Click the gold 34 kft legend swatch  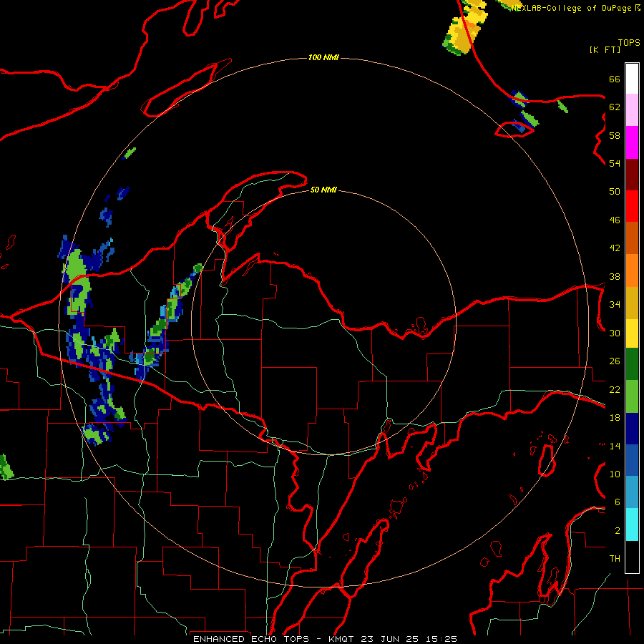(632, 303)
